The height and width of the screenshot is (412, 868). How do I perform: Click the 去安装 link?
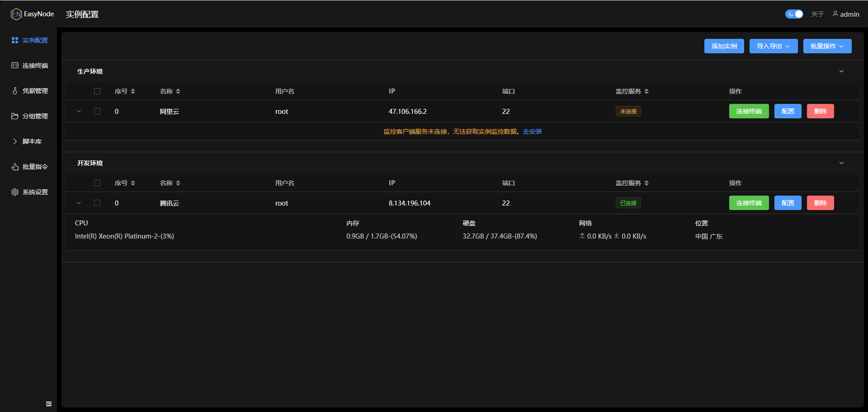(x=532, y=131)
